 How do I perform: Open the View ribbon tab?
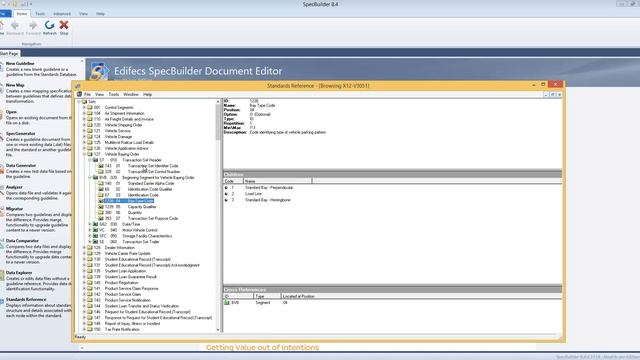[83, 14]
